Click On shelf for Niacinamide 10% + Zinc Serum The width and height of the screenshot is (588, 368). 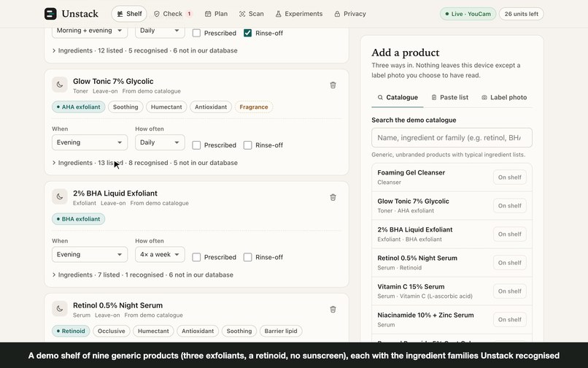pyautogui.click(x=510, y=320)
